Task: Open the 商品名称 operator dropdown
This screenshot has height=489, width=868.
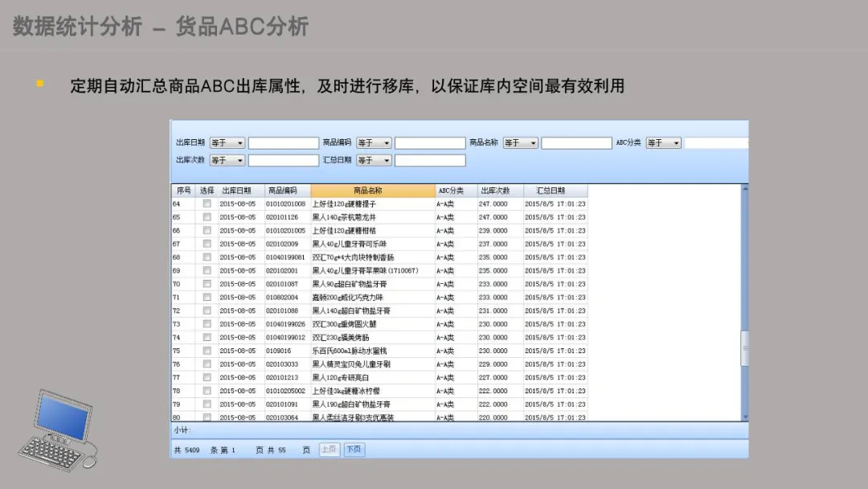Action: [520, 143]
